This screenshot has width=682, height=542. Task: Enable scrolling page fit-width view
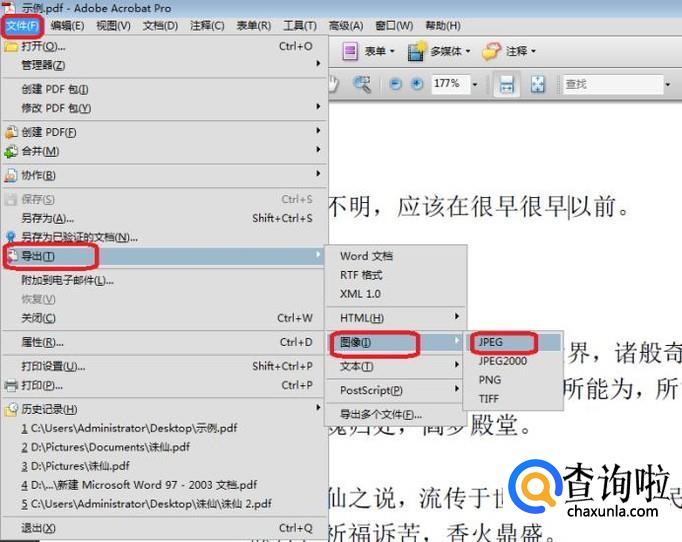507,84
